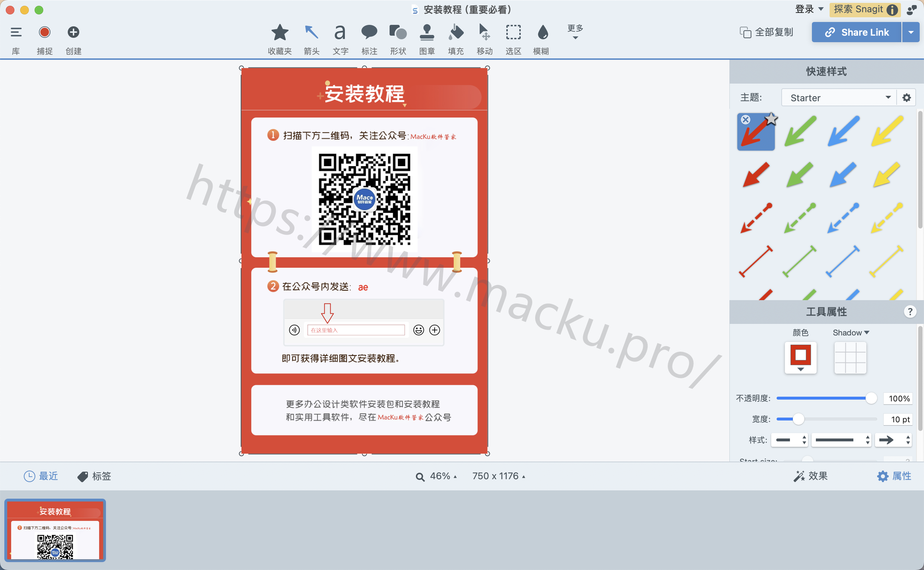This screenshot has height=570, width=924.
Task: Click the quick styles panel scrollbar
Action: point(920,170)
